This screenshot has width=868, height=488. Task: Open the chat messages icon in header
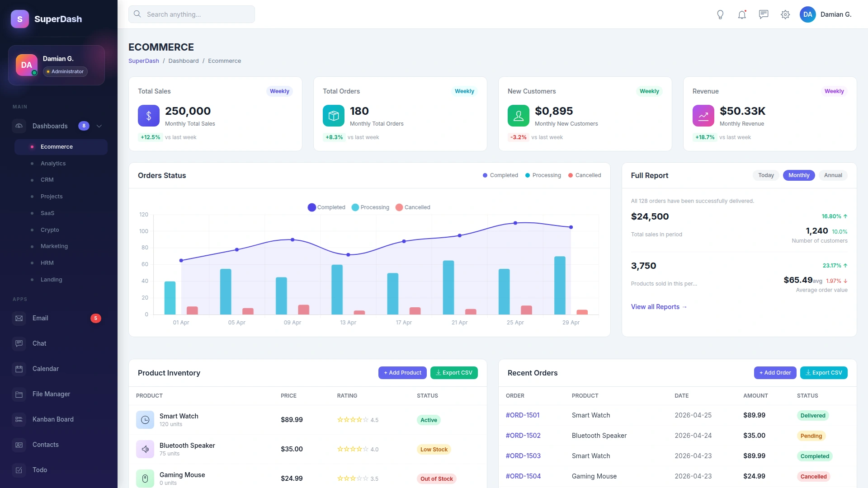764,14
